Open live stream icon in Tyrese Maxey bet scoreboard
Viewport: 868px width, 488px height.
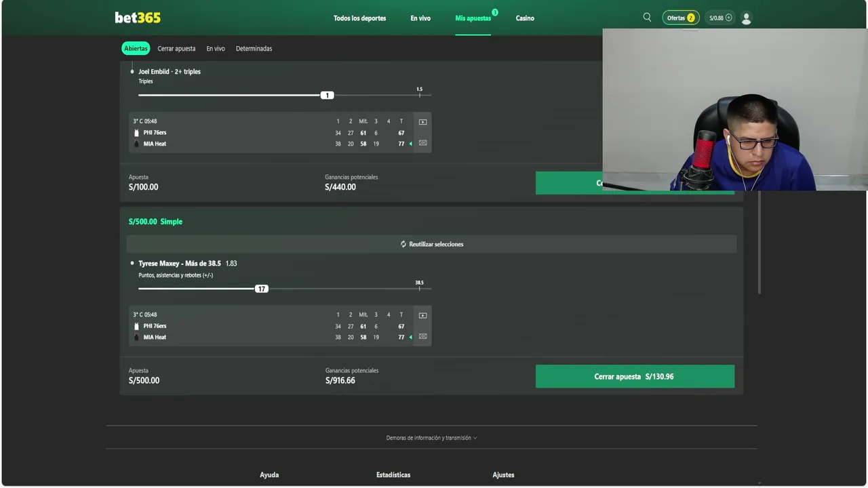click(x=423, y=315)
